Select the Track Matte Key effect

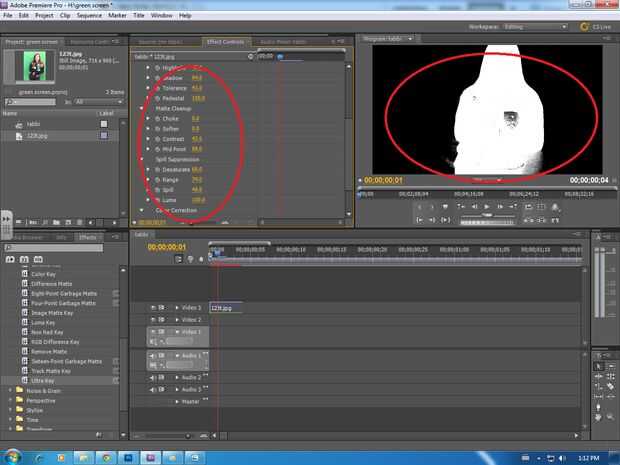point(51,371)
